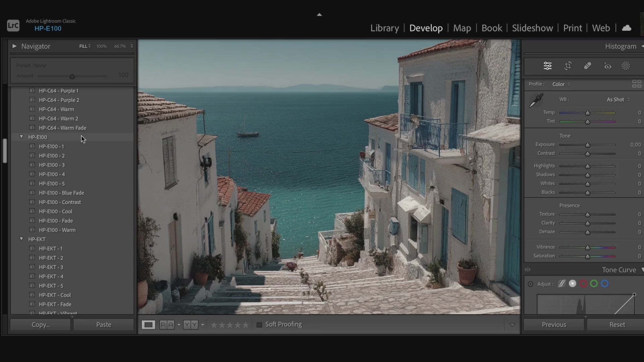Pick the White Balance eyedropper
The height and width of the screenshot is (362, 644).
[x=536, y=101]
